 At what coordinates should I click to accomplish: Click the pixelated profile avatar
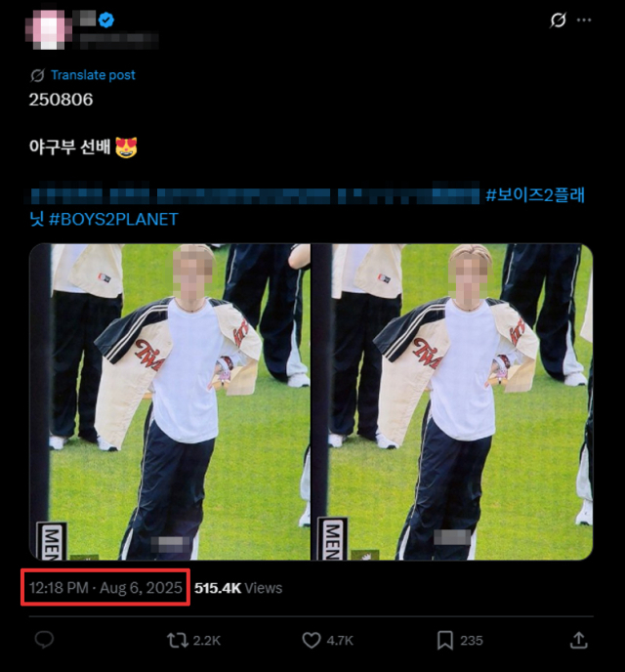(x=49, y=29)
